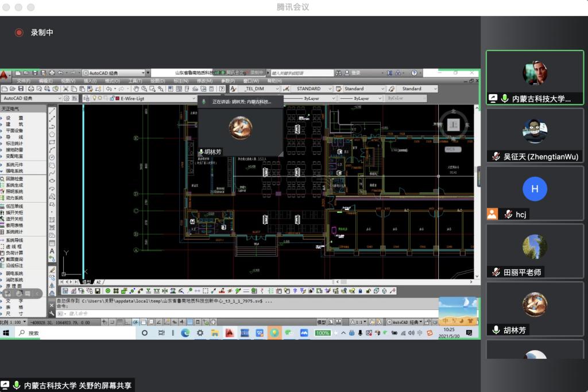Viewport: 588px width, 392px height.
Task: Select the Cut scissors icon
Action: [65, 89]
